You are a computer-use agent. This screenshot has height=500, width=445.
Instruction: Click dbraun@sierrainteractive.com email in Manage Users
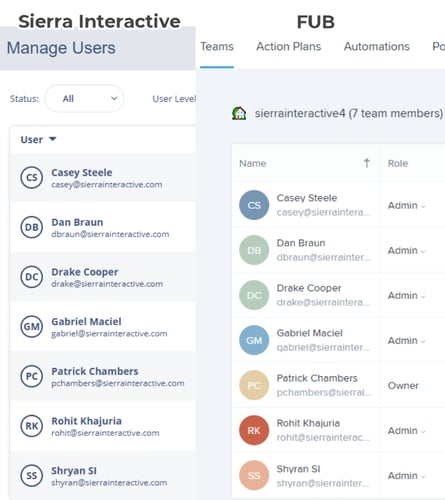(110, 234)
